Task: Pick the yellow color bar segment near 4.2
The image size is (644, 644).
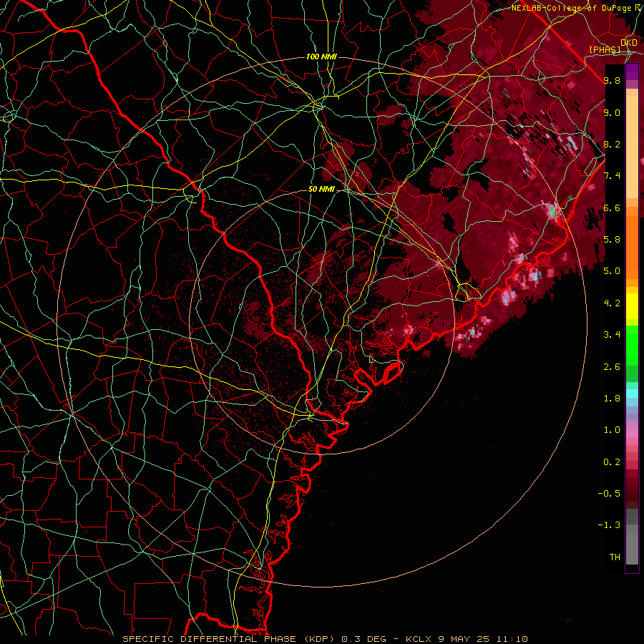Action: tap(632, 306)
